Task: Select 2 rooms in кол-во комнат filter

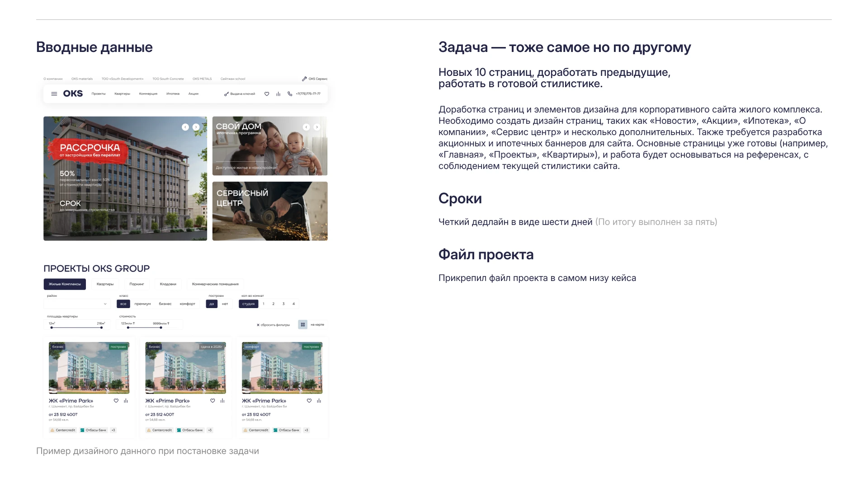Action: [273, 304]
